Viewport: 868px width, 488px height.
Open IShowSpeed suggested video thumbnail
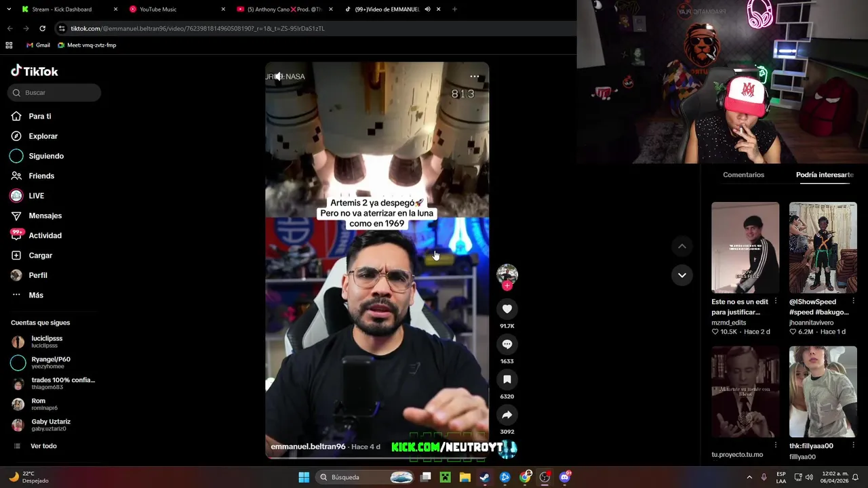[x=823, y=247]
